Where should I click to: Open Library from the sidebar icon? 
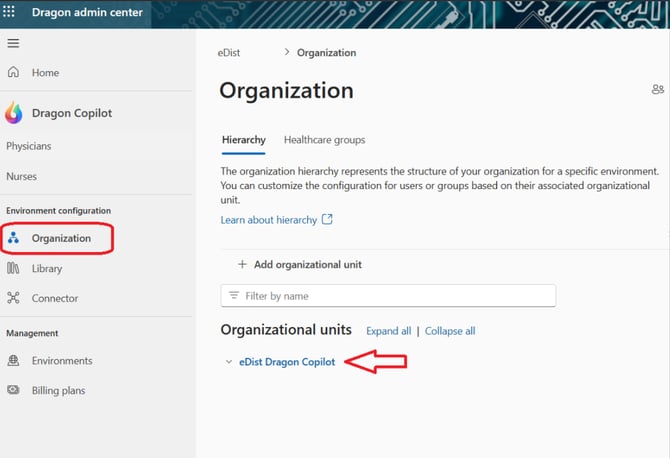13,268
